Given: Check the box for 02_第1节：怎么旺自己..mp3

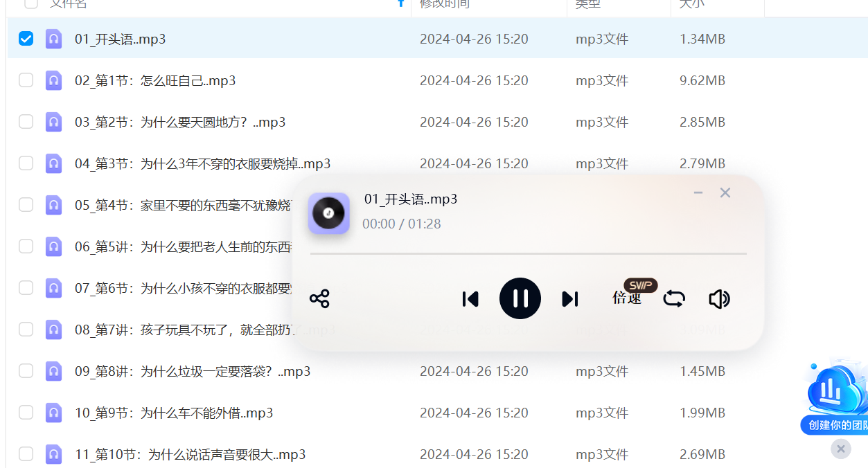Looking at the screenshot, I should point(26,80).
